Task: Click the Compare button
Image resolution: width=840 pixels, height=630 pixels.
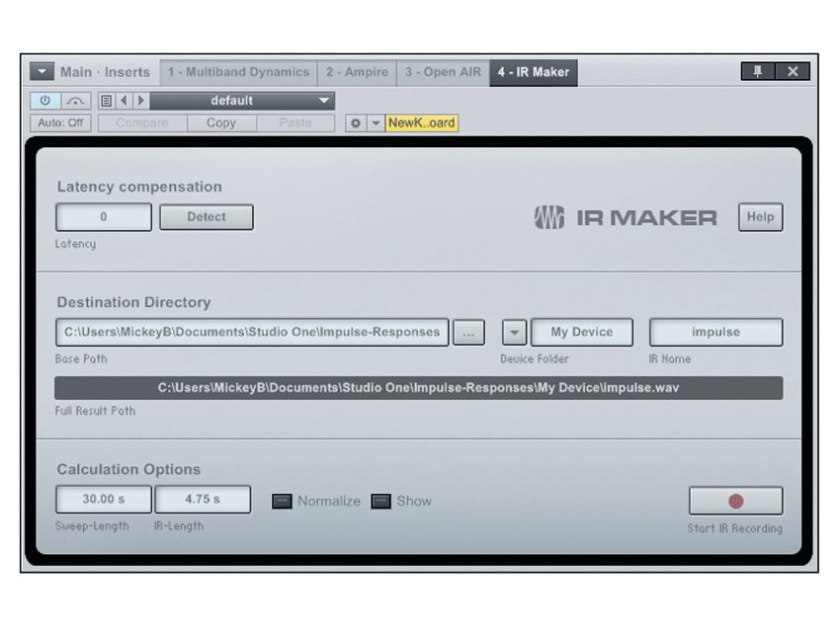Action: click(x=142, y=123)
